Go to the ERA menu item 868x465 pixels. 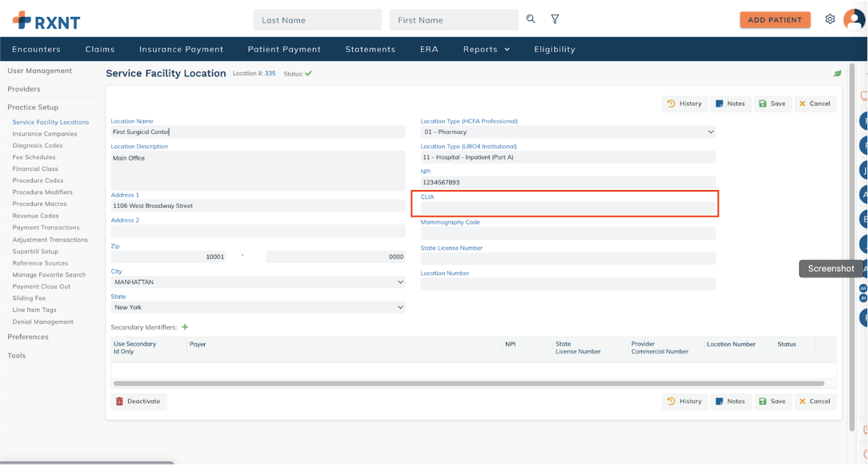click(x=429, y=49)
